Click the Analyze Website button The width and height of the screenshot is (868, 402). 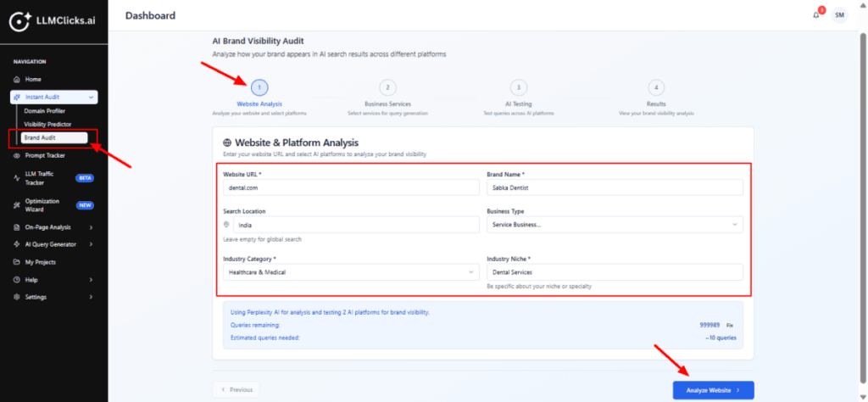713,390
